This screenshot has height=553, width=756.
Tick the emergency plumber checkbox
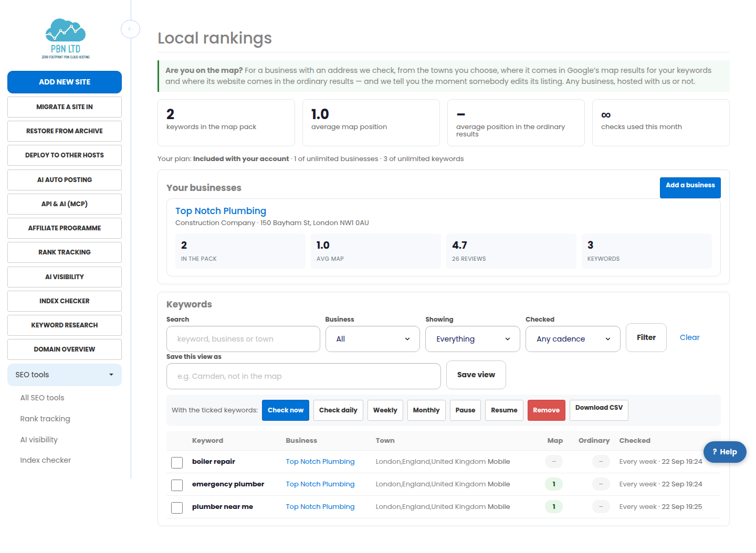(177, 485)
